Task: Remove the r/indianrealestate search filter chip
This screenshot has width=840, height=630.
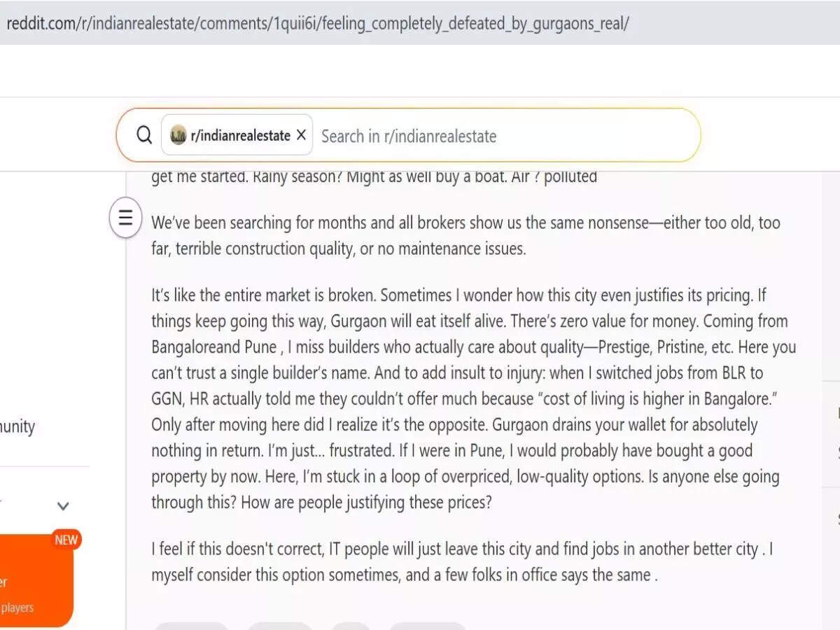Action: (301, 135)
